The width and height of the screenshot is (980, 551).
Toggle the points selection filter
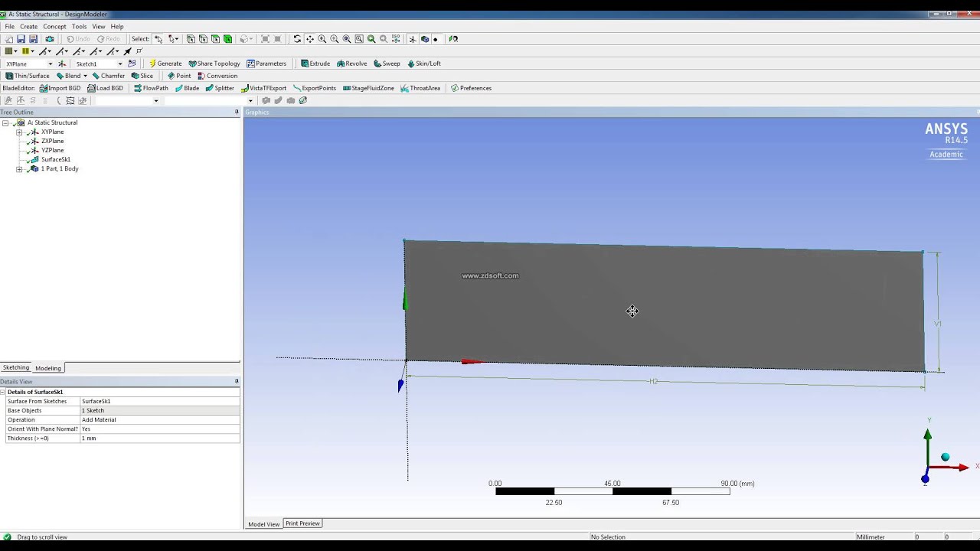pos(191,39)
